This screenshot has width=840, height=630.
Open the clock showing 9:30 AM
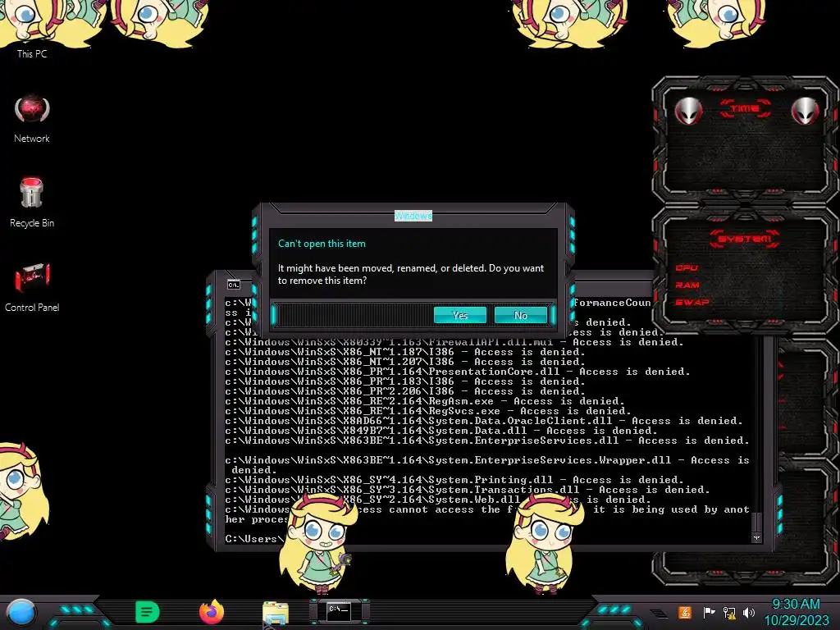click(796, 612)
